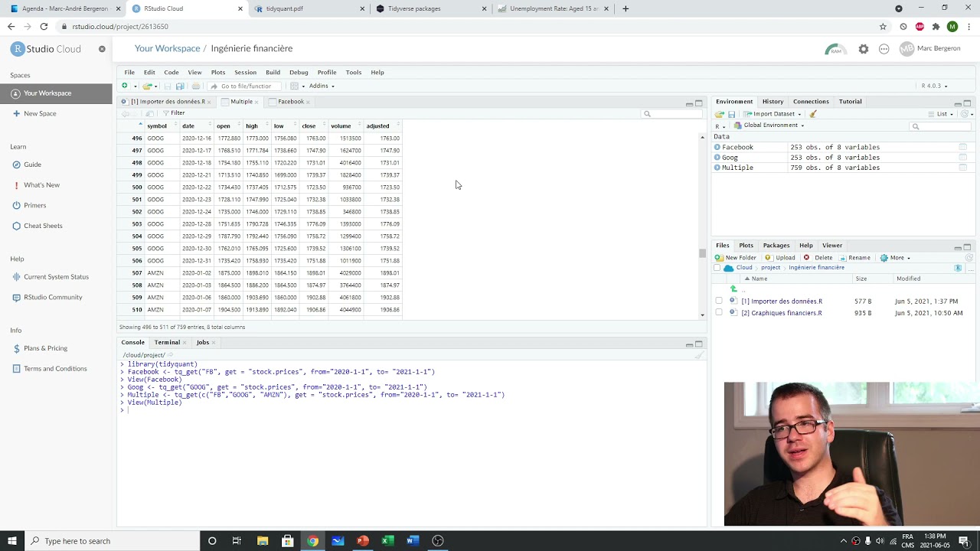Refresh the Environment pane

pos(965,114)
